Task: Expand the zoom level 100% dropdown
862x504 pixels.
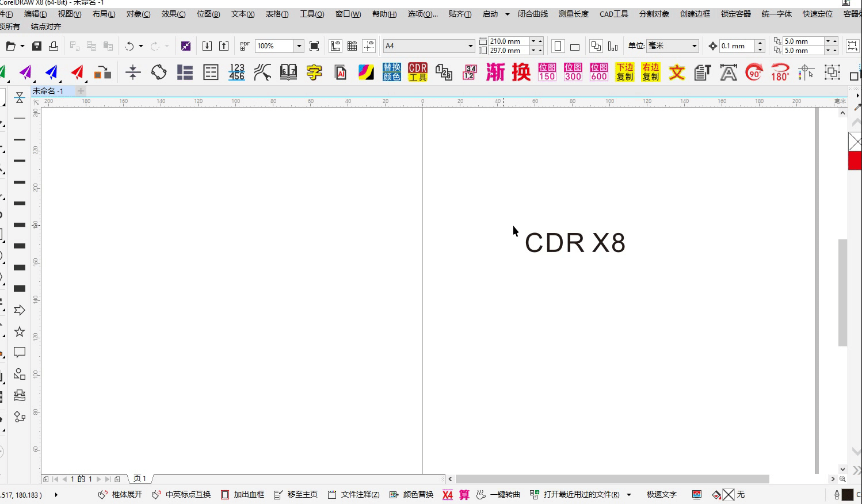Action: (299, 46)
